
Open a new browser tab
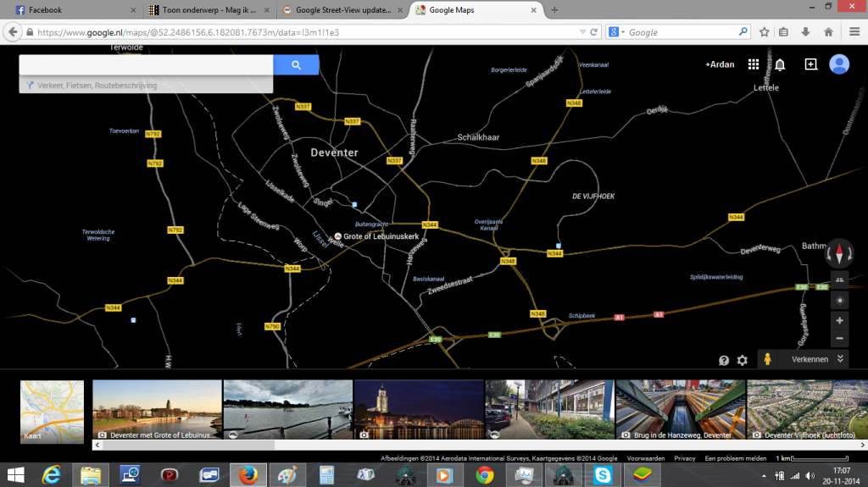[x=554, y=10]
